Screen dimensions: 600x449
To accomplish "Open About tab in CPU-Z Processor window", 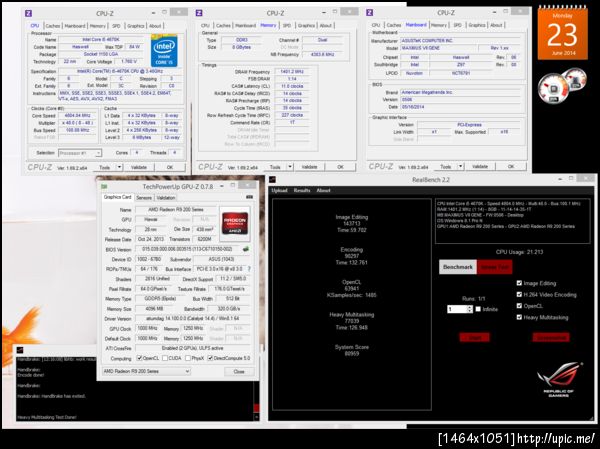I will (x=155, y=26).
